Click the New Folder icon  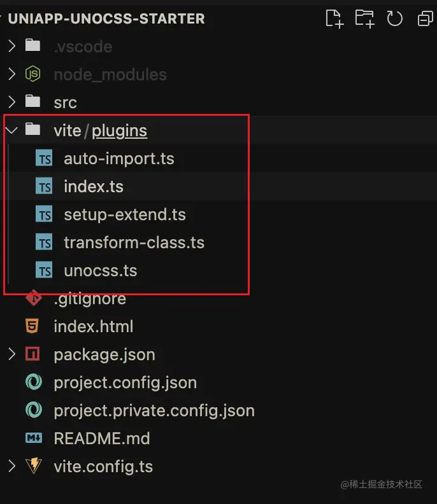coord(364,18)
